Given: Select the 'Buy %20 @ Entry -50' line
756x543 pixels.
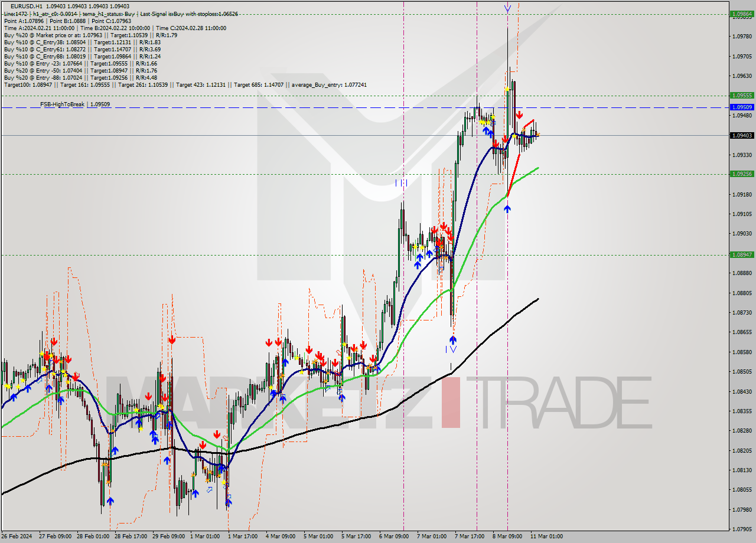Looking at the screenshot, I should [80, 70].
